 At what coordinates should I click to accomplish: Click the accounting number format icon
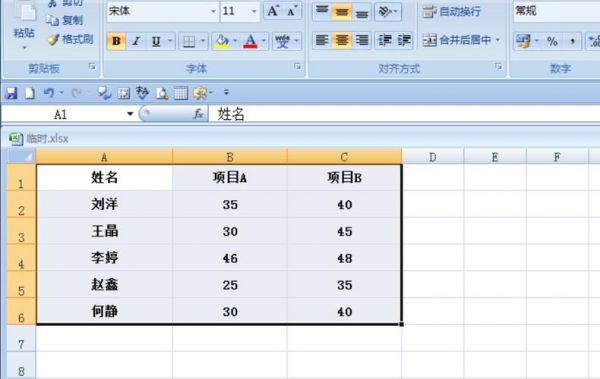click(523, 41)
